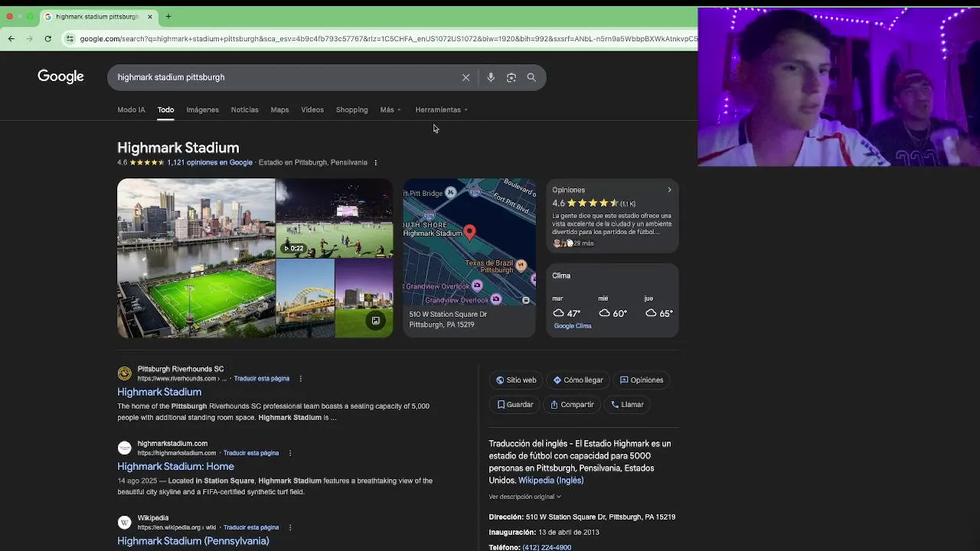
Task: Switch to the Modo IA tab
Action: [x=131, y=109]
